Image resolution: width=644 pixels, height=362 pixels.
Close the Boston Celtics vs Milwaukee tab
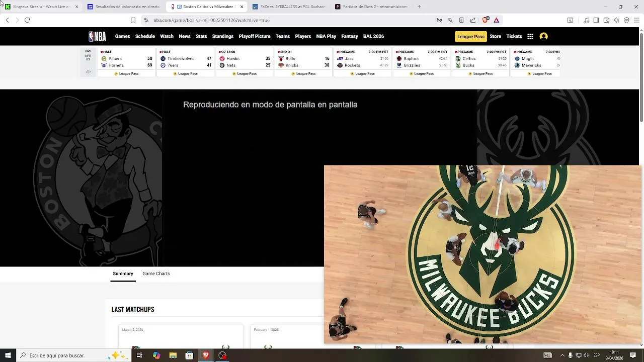tap(242, 7)
